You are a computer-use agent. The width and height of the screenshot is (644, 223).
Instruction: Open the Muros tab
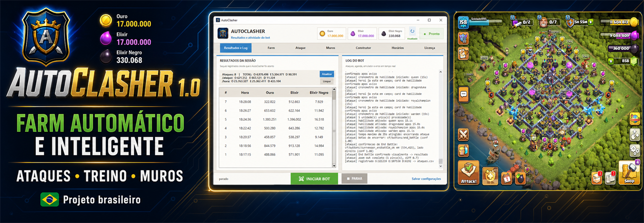(331, 48)
